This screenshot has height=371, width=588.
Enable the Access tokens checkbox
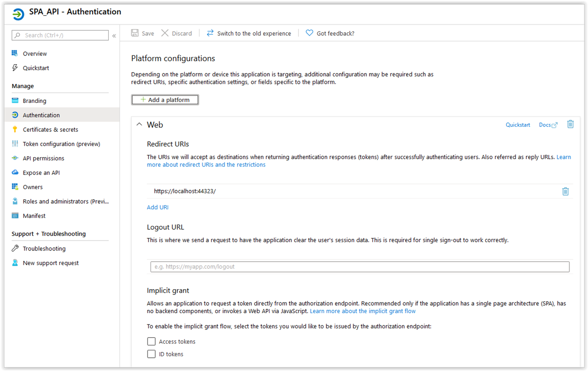point(151,342)
